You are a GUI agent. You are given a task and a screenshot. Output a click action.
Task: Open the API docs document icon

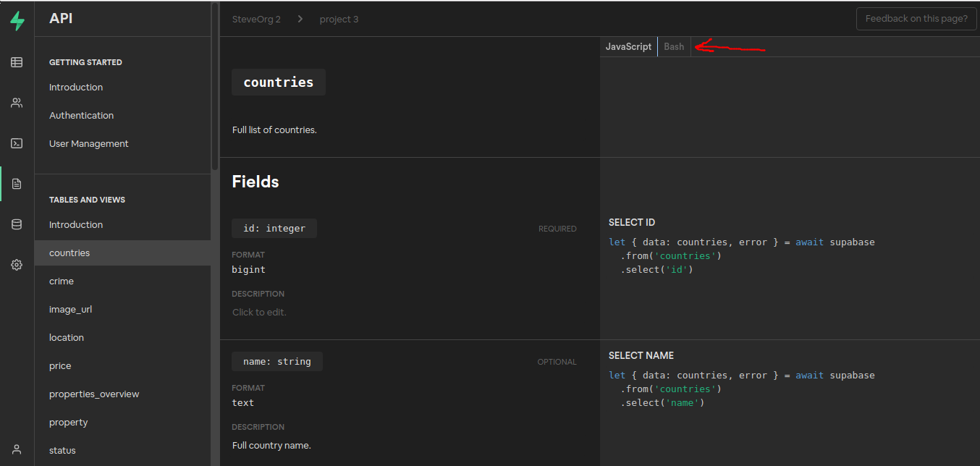click(17, 184)
